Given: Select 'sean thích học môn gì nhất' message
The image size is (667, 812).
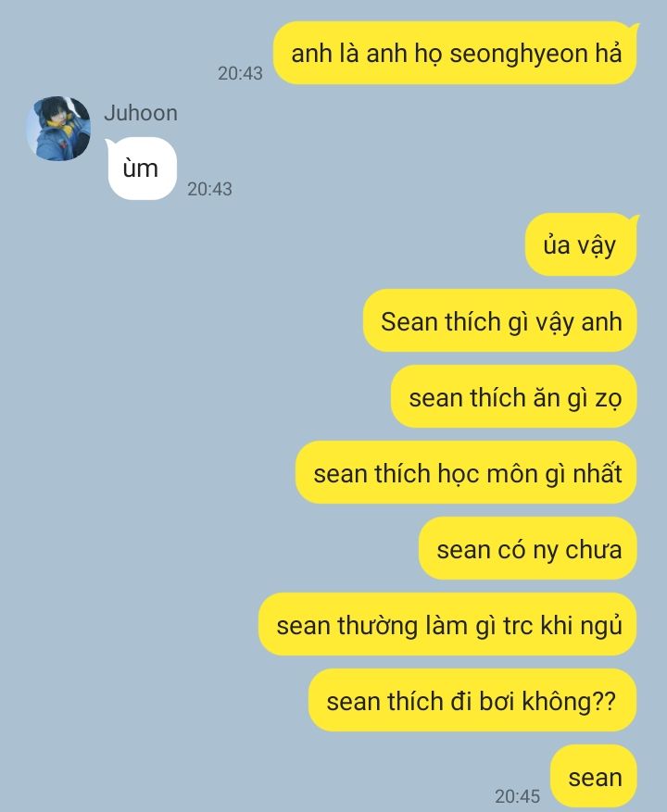Looking at the screenshot, I should click(466, 472).
